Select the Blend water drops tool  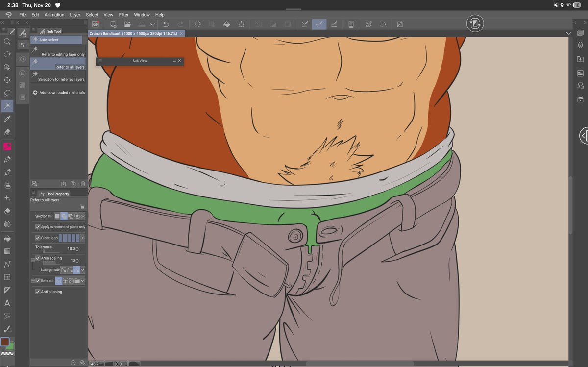coord(7,224)
